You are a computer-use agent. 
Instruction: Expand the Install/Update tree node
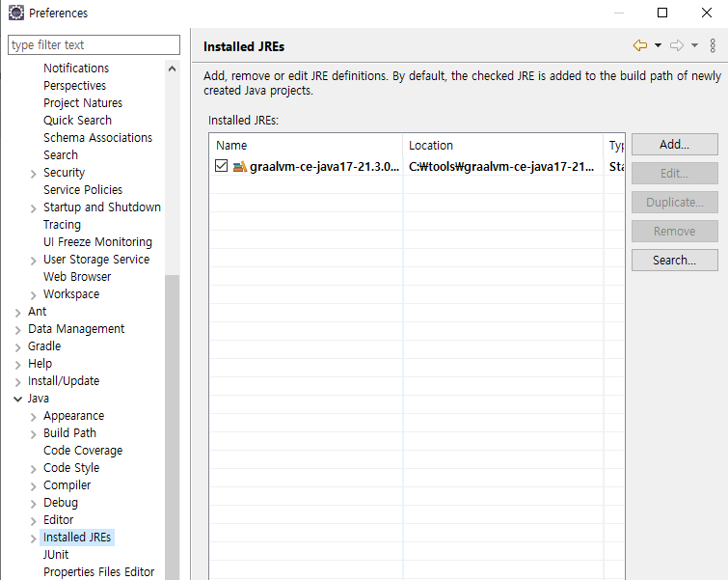(x=18, y=382)
